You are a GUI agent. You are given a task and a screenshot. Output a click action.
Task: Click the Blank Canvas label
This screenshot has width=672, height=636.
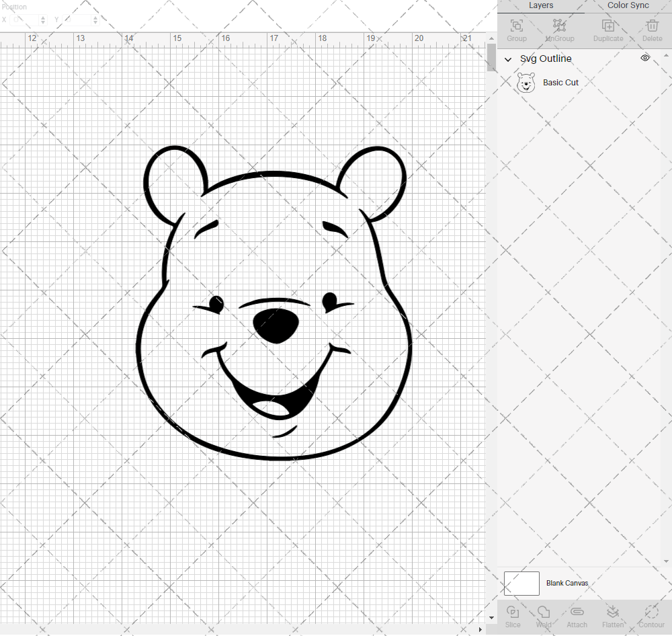coord(567,584)
